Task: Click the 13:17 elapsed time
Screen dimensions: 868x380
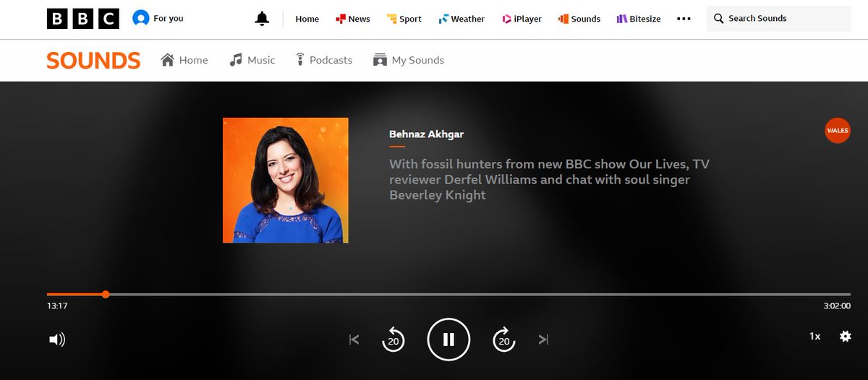Action: (57, 306)
